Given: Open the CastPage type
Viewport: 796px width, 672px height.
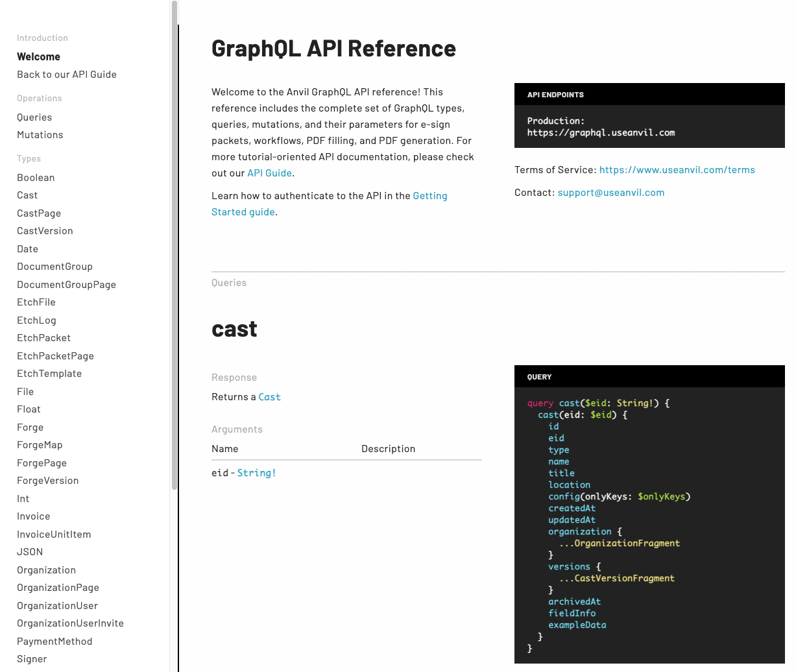Looking at the screenshot, I should click(x=39, y=213).
